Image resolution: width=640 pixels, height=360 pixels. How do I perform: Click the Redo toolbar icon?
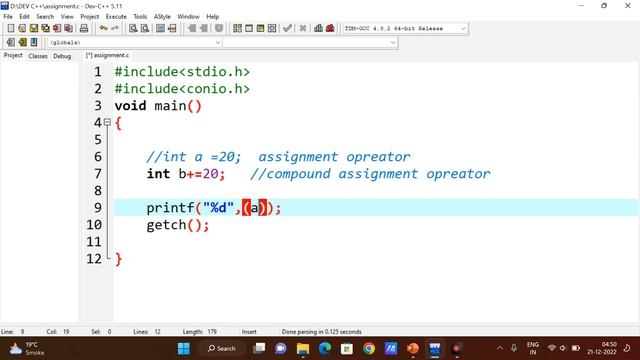[115, 28]
